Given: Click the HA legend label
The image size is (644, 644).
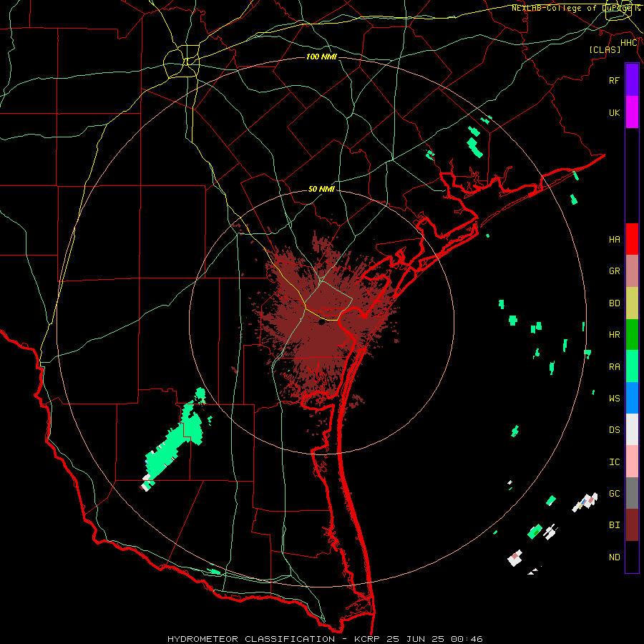Looking at the screenshot, I should coord(614,240).
